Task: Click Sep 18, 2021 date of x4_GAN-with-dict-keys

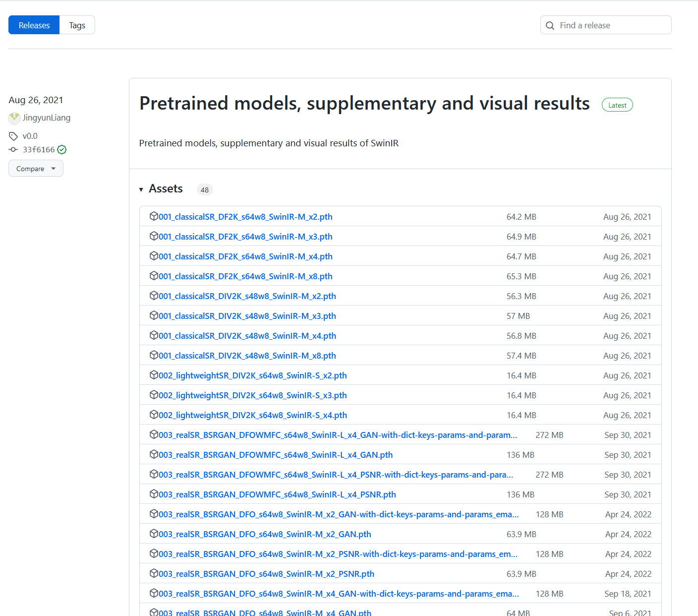Action: click(628, 594)
